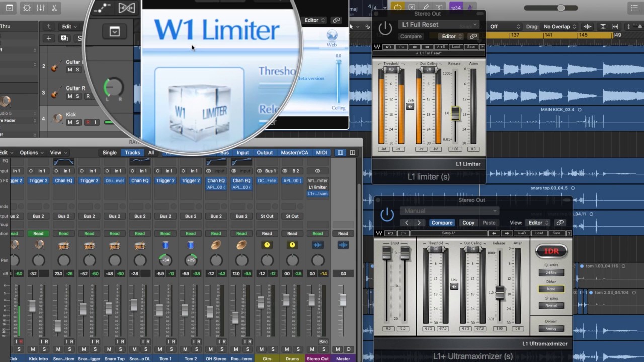Mute the Gtrs channel
644x362 pixels.
[261, 349]
